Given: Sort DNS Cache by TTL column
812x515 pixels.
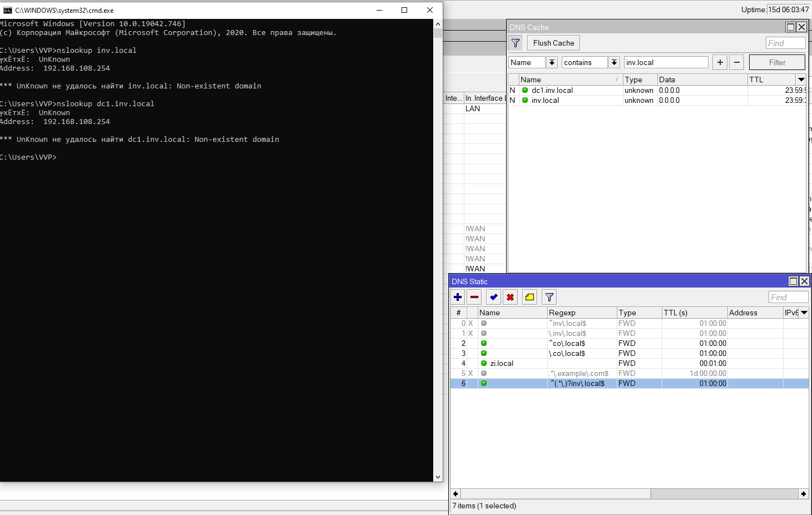Looking at the screenshot, I should tap(772, 80).
